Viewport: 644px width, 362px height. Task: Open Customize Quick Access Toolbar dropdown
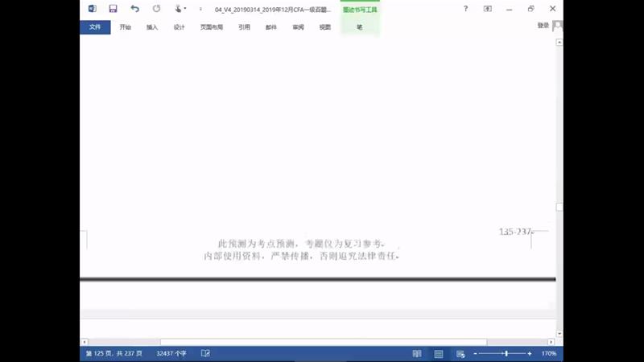(200, 9)
